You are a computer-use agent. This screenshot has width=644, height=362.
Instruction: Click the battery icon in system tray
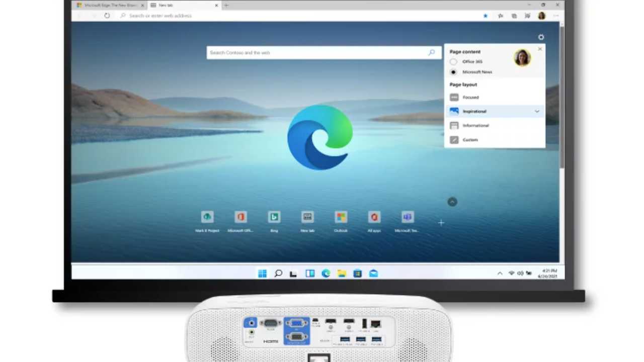click(529, 273)
